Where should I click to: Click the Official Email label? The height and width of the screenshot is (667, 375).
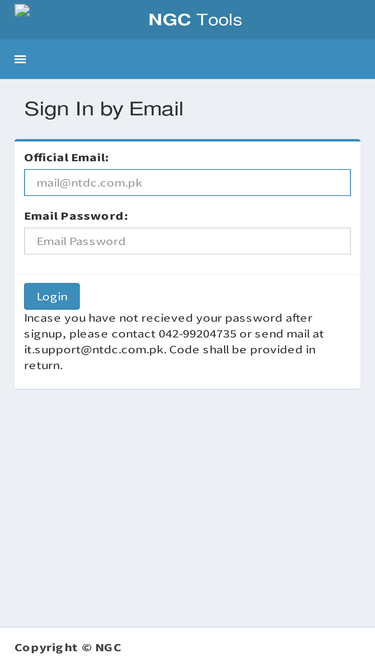point(66,157)
